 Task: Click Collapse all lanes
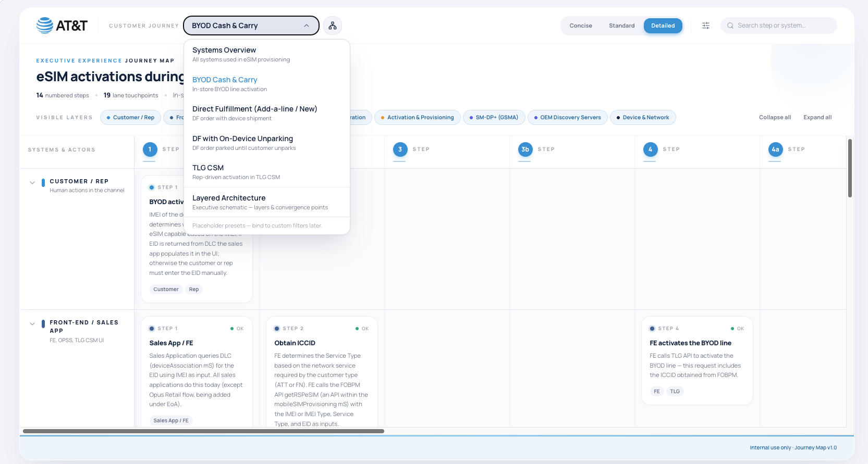[x=775, y=118]
